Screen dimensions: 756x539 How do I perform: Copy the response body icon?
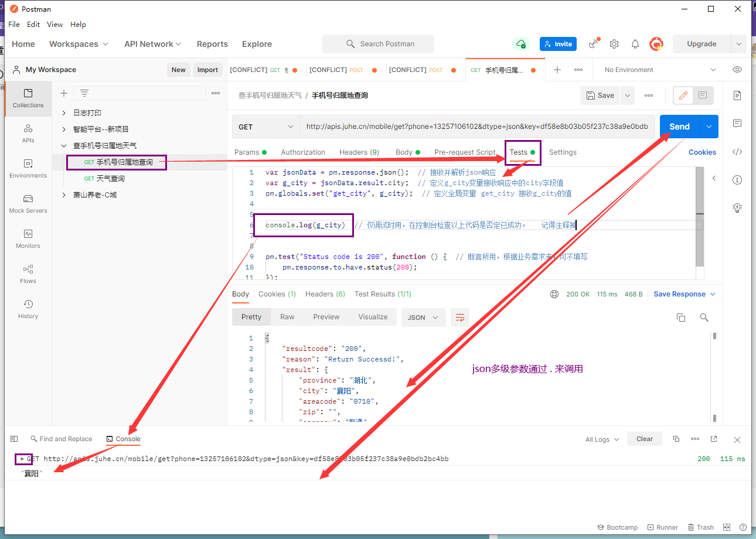pos(681,317)
